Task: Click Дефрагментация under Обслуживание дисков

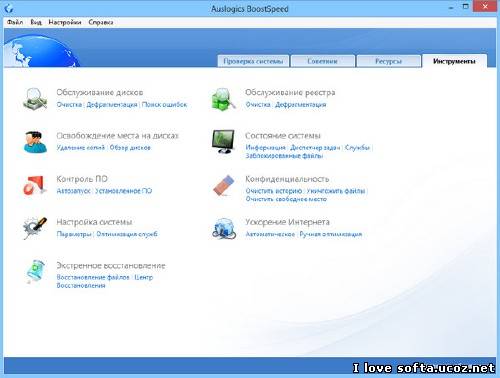Action: (x=112, y=105)
